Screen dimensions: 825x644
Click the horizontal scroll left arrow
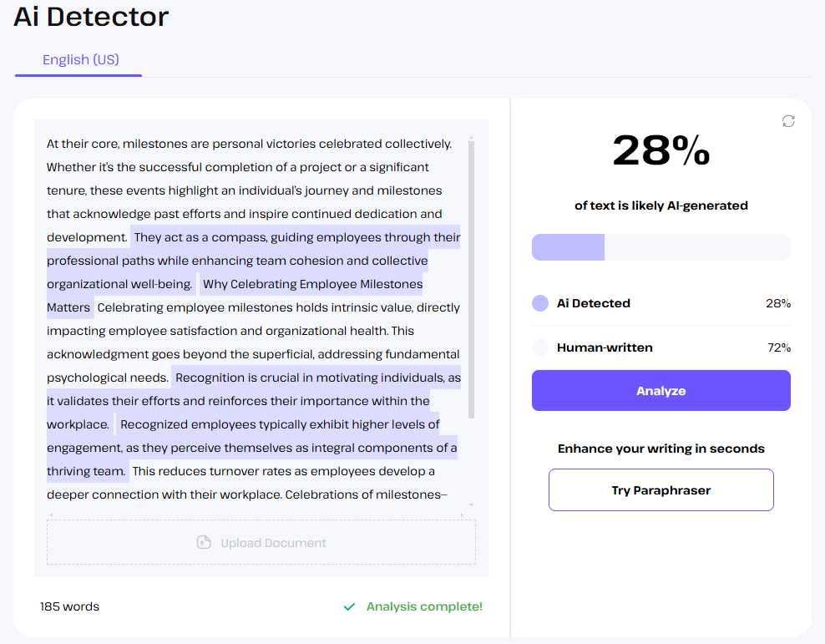pyautogui.click(x=51, y=515)
